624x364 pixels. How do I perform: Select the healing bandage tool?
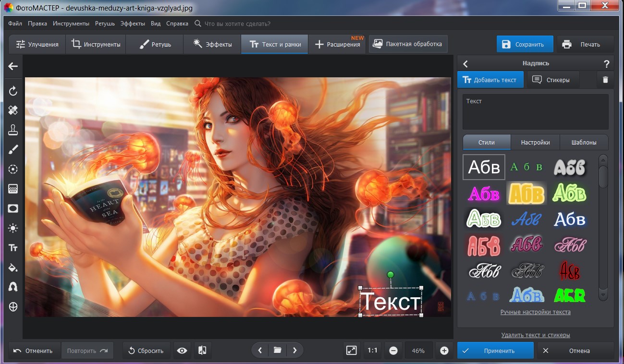(x=13, y=110)
